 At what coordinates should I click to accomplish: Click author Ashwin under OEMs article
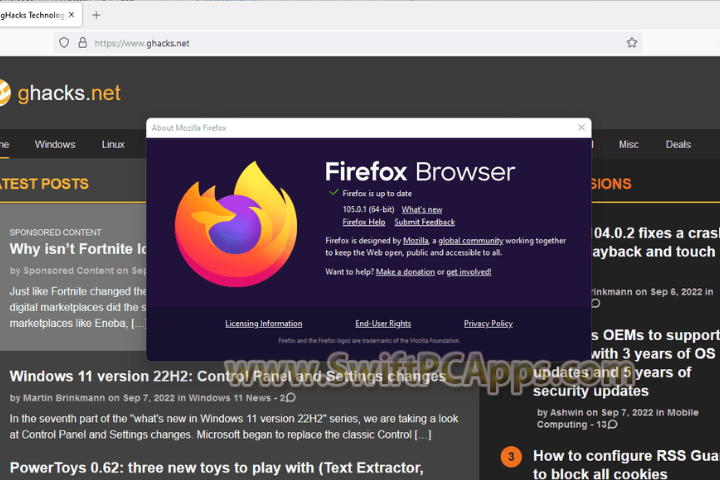click(566, 412)
